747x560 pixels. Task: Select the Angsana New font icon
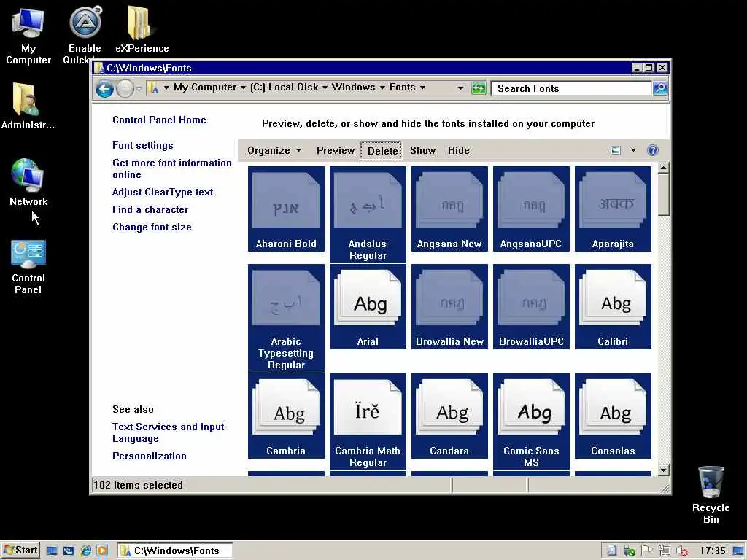(x=449, y=209)
